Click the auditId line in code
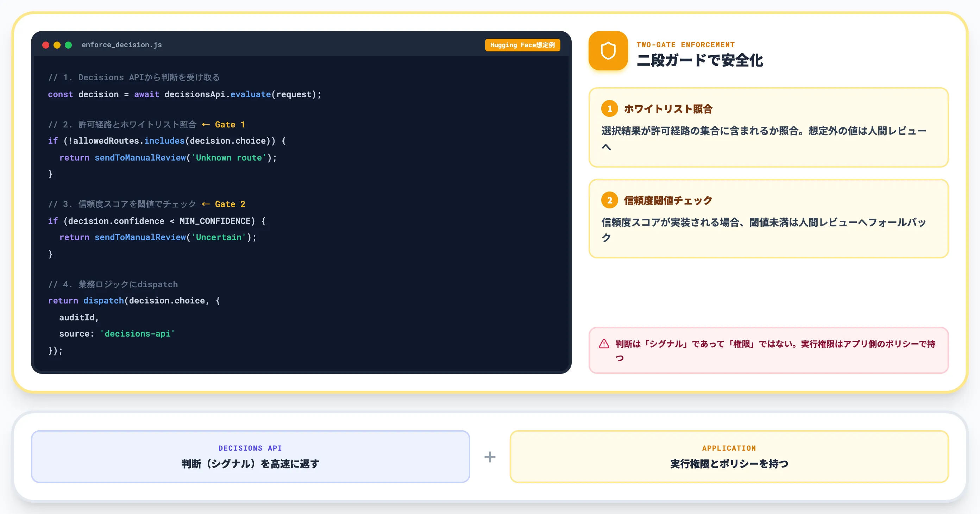 coord(79,317)
